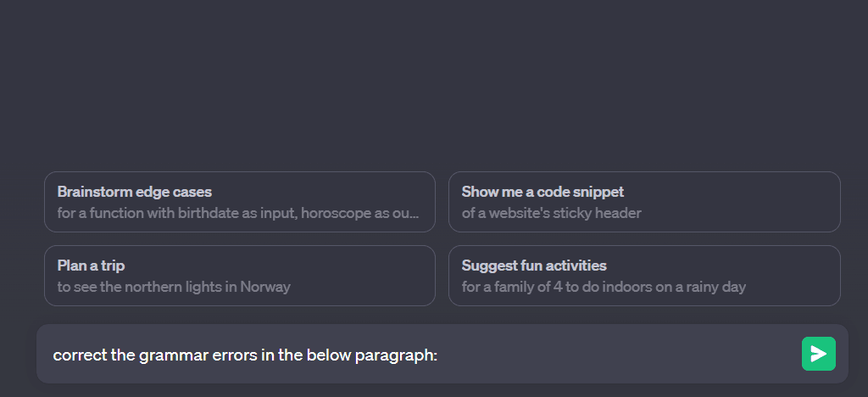Screen dimensions: 868x397
Task: Click 'of a website's sticky header' subtitle
Action: coord(551,213)
